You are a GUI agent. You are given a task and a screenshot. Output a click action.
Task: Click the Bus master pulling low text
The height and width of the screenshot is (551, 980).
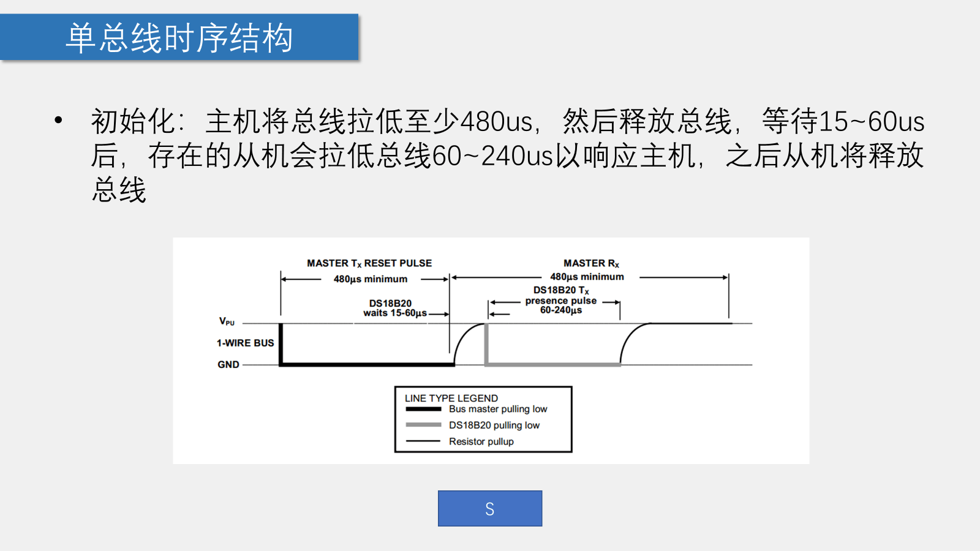click(498, 409)
